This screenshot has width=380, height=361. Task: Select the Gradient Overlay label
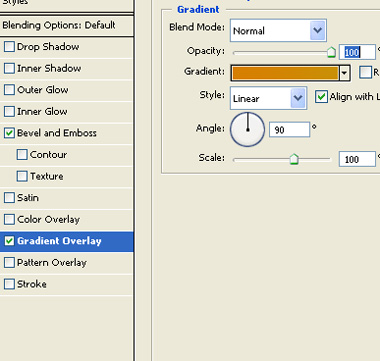tap(59, 241)
